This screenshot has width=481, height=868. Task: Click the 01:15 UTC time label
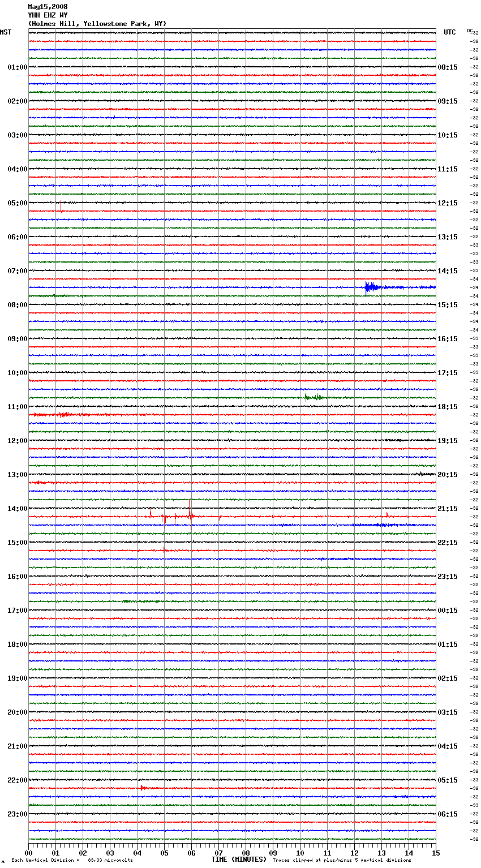[x=448, y=644]
